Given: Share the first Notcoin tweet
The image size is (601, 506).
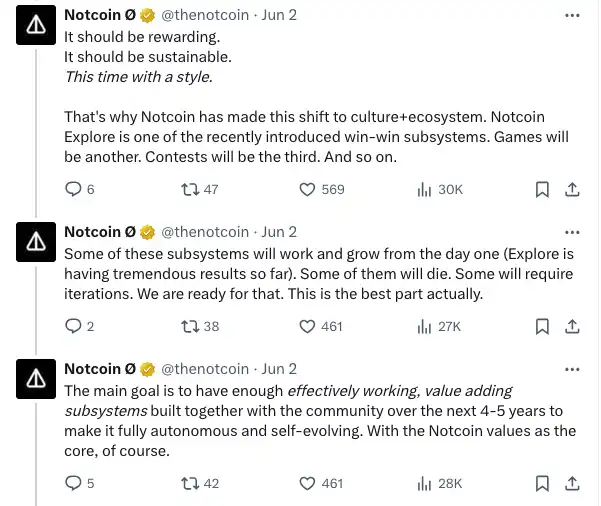Looking at the screenshot, I should pyautogui.click(x=572, y=189).
